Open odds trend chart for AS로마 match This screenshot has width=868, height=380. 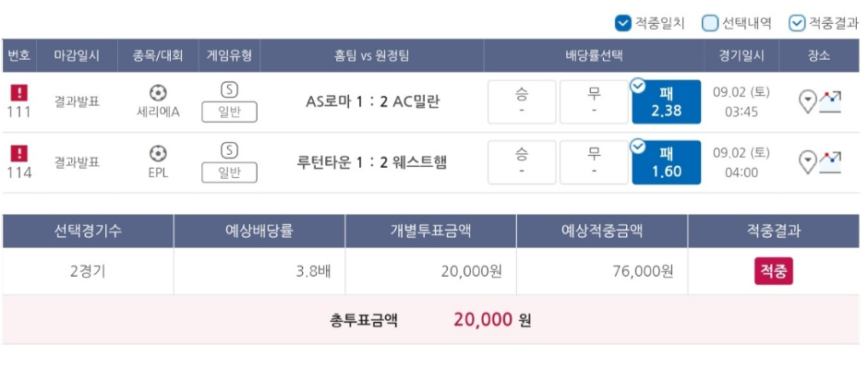[830, 102]
